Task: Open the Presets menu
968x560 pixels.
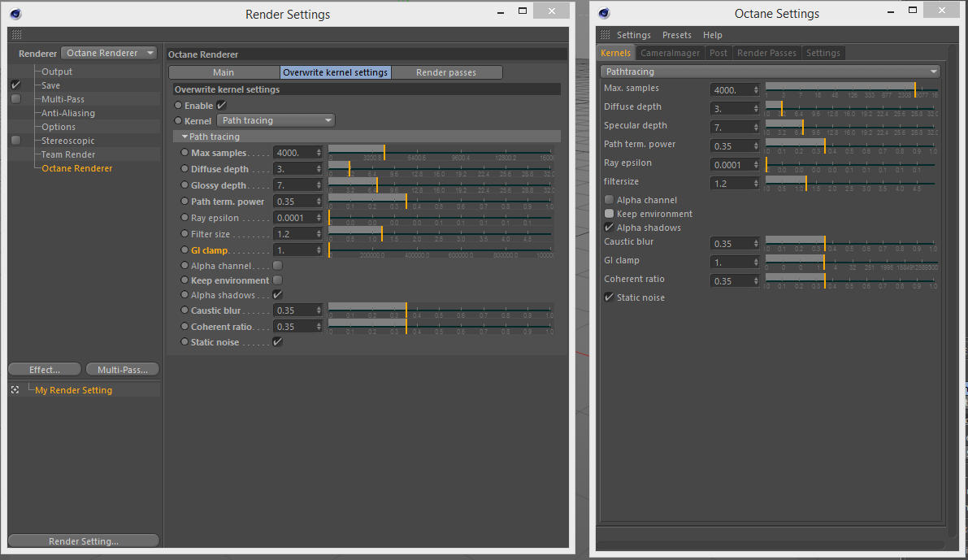Action: [676, 35]
